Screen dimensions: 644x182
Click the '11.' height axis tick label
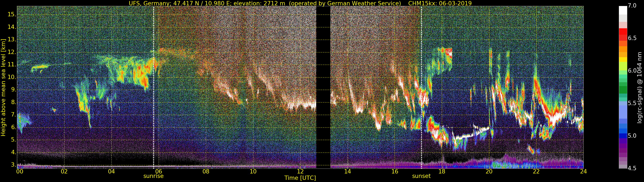click(12, 65)
